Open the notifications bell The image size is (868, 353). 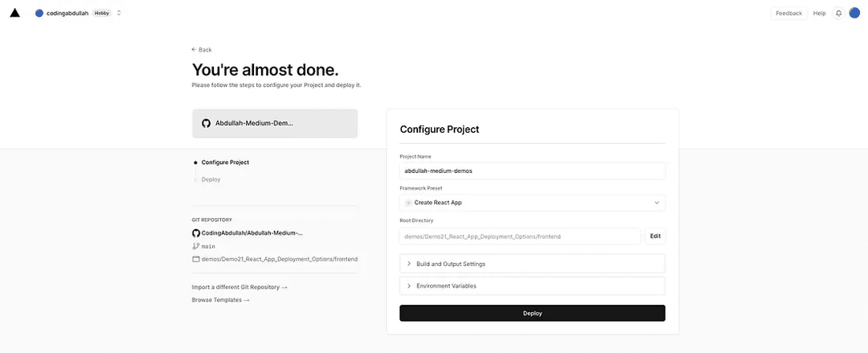(x=838, y=13)
